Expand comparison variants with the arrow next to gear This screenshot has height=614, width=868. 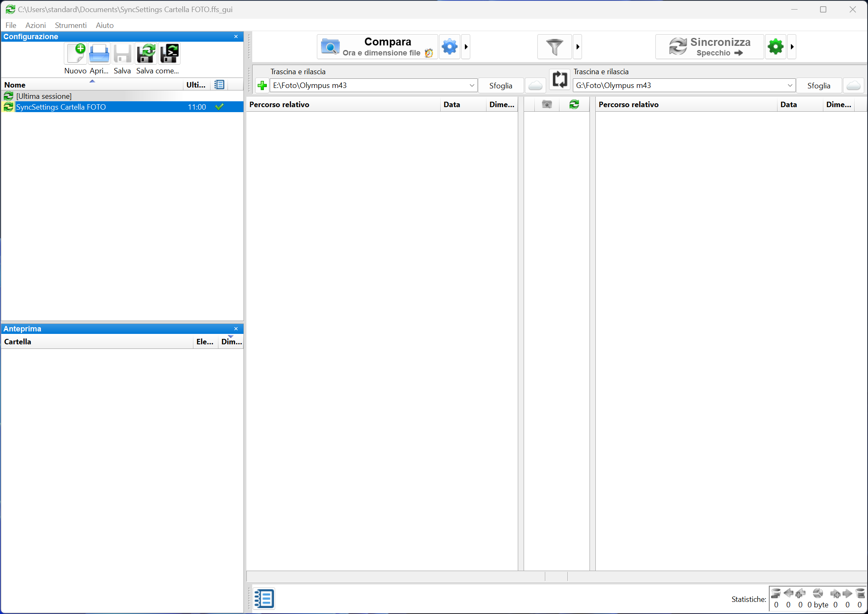(x=466, y=46)
